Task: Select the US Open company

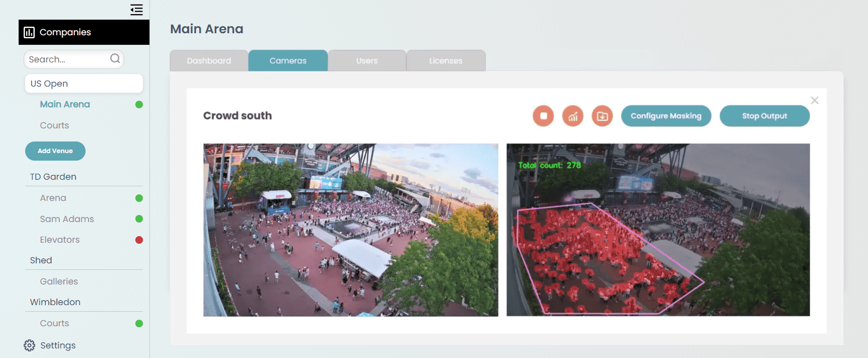Action: (x=84, y=84)
